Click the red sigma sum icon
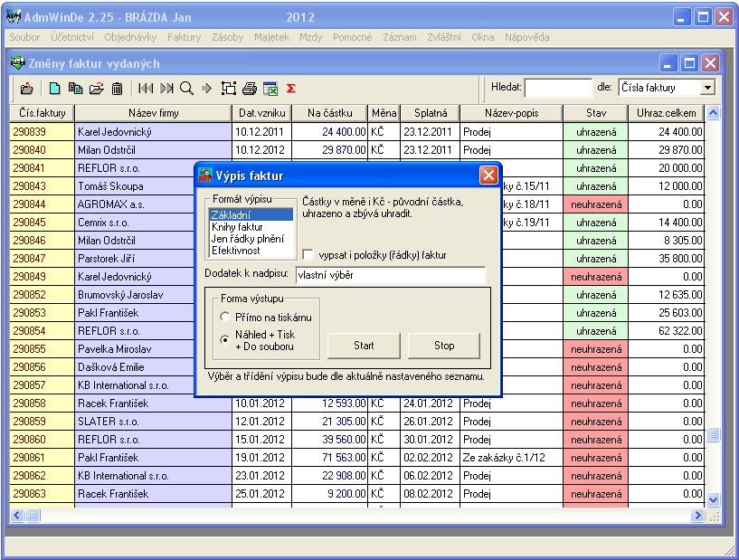 [x=291, y=88]
